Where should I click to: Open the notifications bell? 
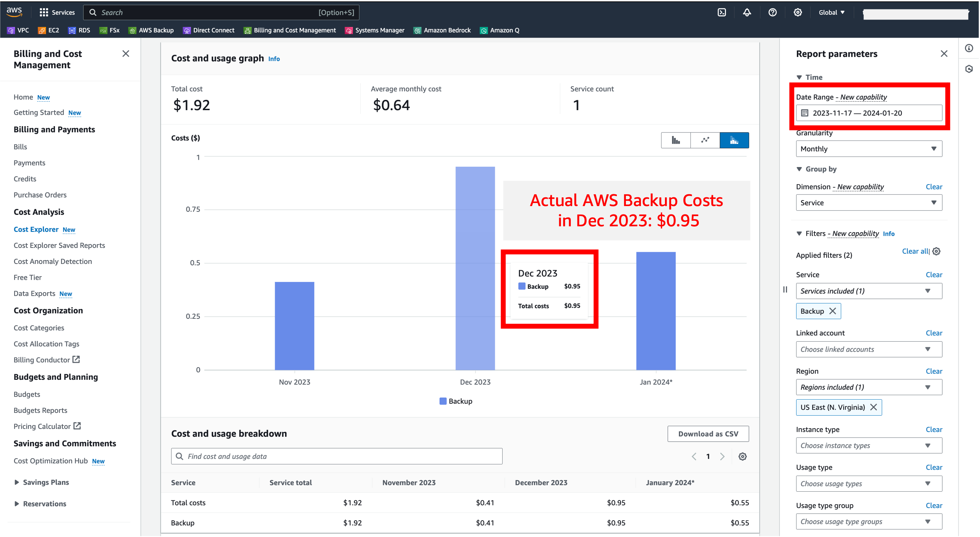click(747, 12)
